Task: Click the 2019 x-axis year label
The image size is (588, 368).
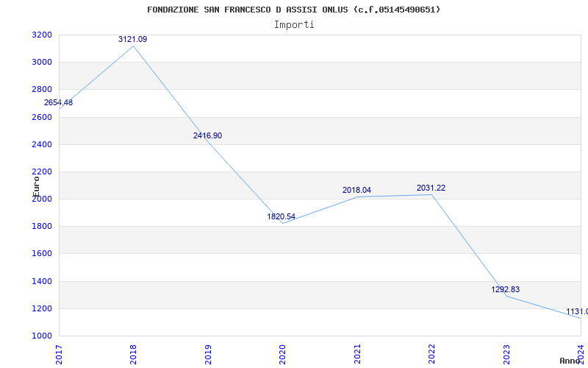Action: click(208, 354)
